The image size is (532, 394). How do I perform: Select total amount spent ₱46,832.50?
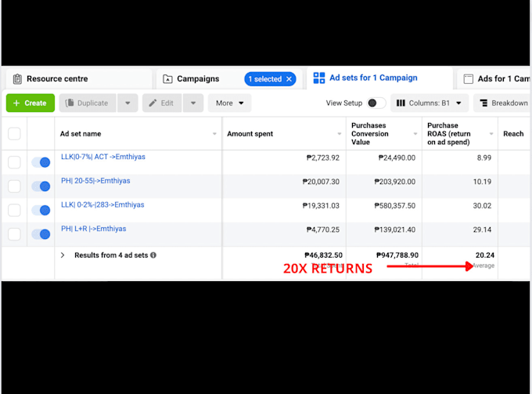coord(323,255)
